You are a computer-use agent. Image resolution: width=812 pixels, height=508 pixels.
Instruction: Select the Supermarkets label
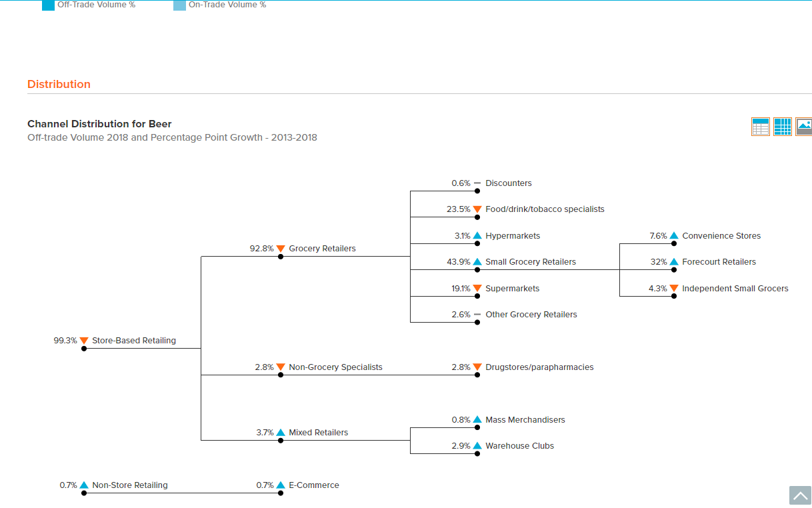click(x=513, y=289)
